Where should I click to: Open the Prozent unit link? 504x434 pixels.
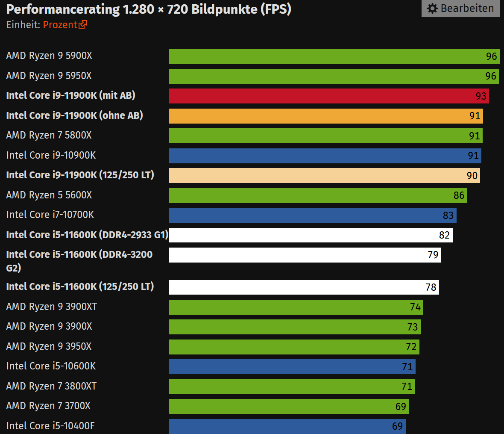(x=60, y=25)
